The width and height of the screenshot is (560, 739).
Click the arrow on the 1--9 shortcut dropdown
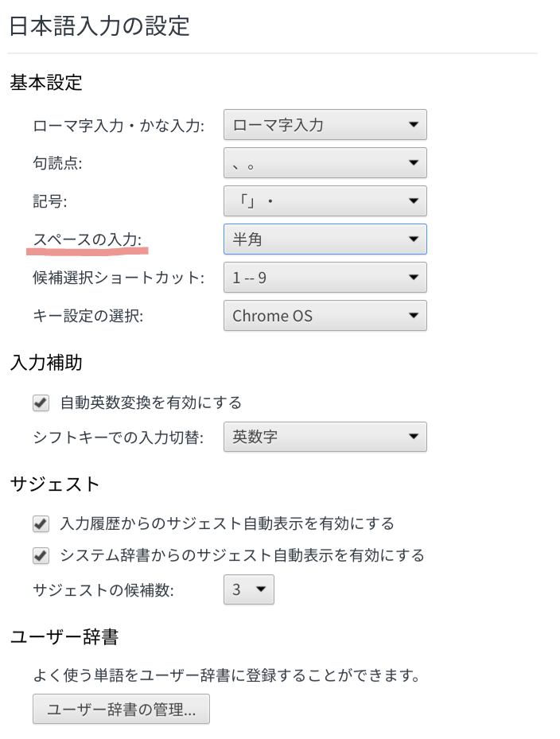(x=414, y=277)
